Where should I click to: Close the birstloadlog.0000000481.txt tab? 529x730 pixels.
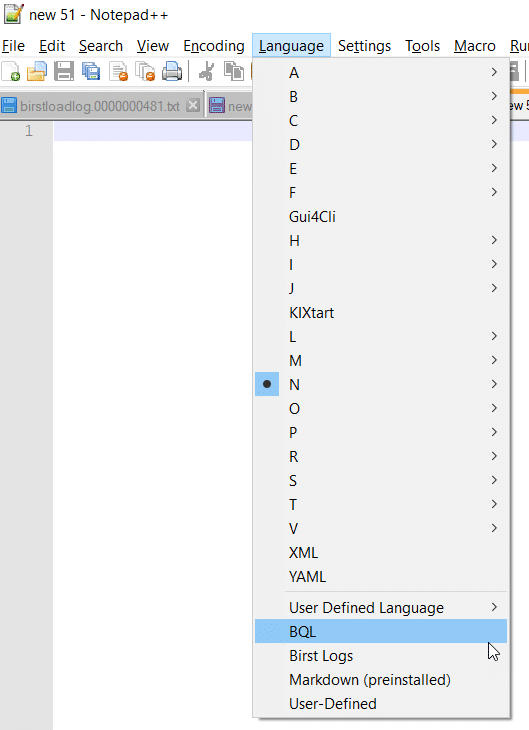tap(193, 106)
